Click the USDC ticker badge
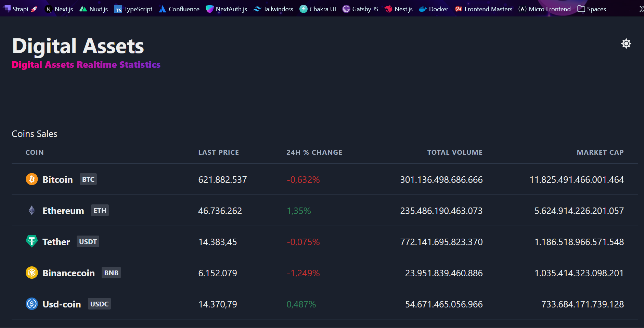Image resolution: width=644 pixels, height=328 pixels. pos(99,304)
